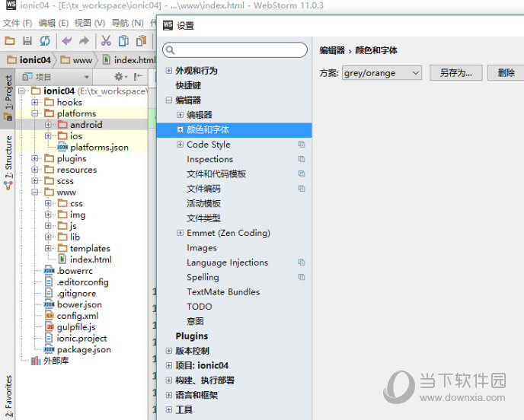This screenshot has height=420, width=524.
Task: Click the search magnifier icon in settings
Action: pyautogui.click(x=170, y=50)
